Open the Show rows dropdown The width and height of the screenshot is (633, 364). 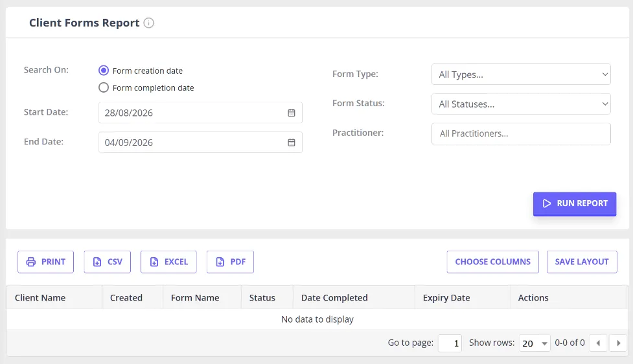(535, 343)
